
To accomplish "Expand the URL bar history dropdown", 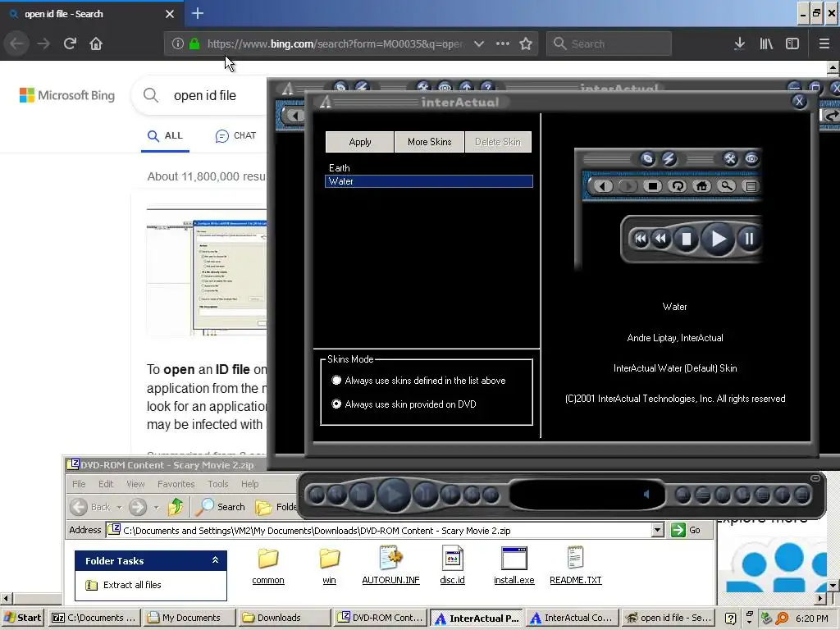I will [478, 43].
